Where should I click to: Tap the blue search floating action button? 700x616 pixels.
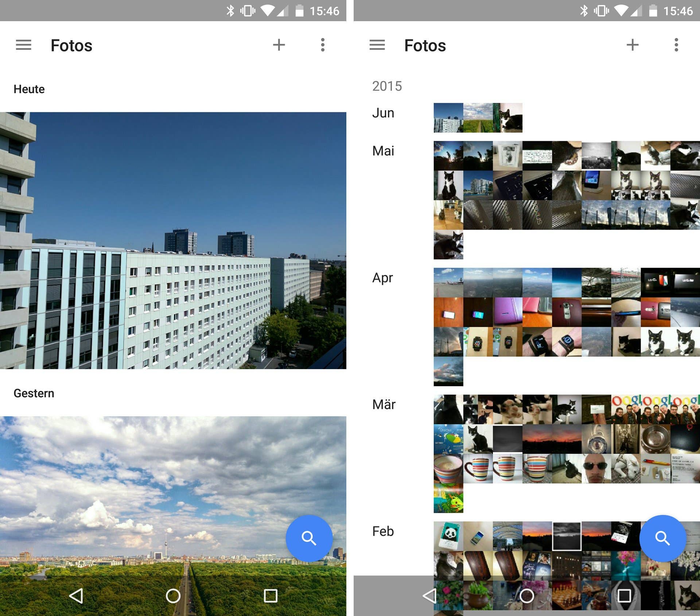(309, 539)
